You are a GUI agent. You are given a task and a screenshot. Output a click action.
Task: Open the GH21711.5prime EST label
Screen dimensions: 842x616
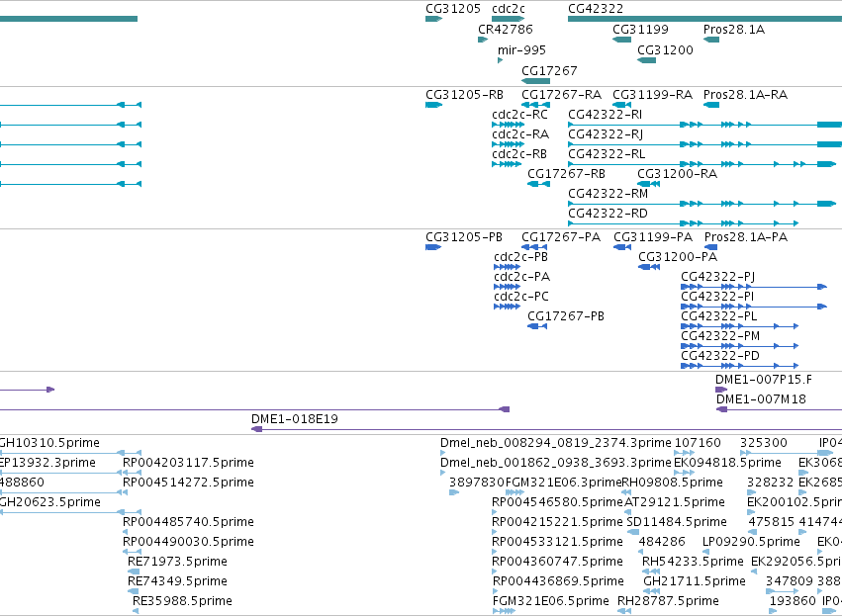(x=695, y=581)
